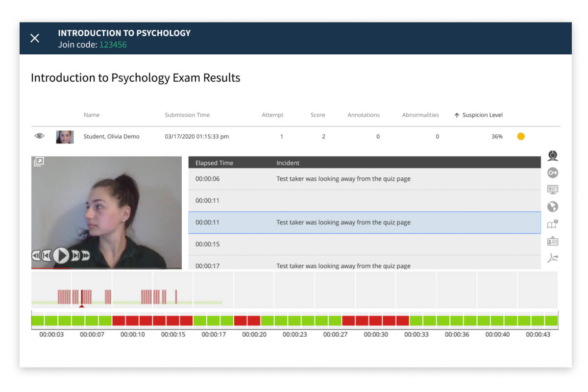Jump to timeline label 00:00:03
This screenshot has height=392, width=588.
click(x=52, y=335)
